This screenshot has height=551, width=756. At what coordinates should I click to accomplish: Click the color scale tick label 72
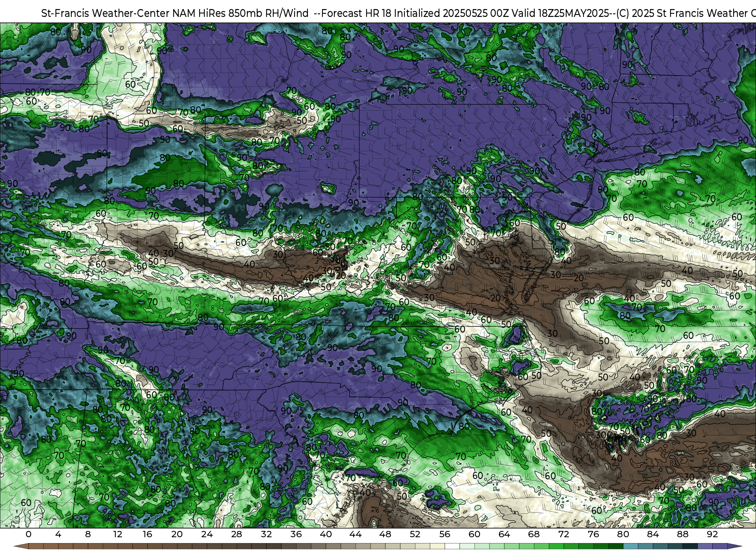(563, 534)
